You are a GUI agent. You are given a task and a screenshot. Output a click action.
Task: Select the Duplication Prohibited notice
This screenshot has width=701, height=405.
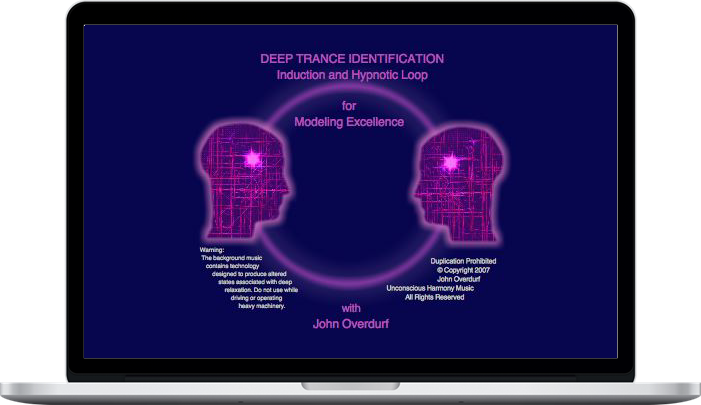[462, 261]
